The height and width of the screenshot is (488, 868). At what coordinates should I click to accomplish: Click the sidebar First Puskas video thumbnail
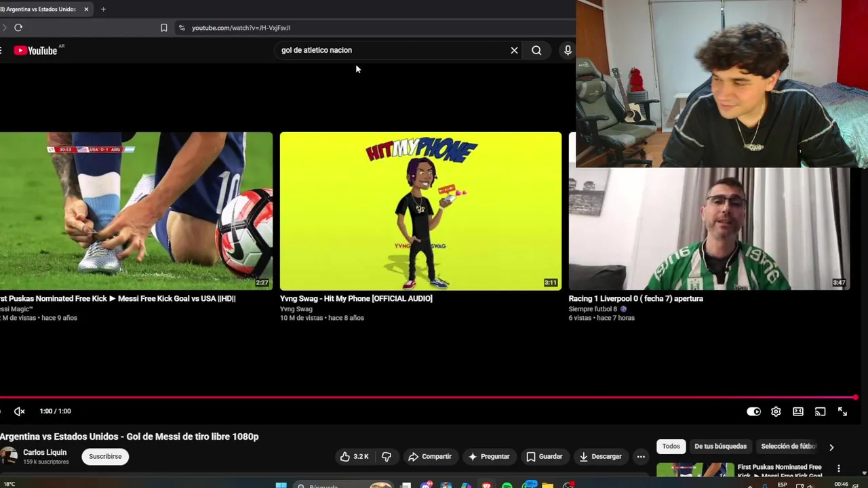tap(695, 470)
